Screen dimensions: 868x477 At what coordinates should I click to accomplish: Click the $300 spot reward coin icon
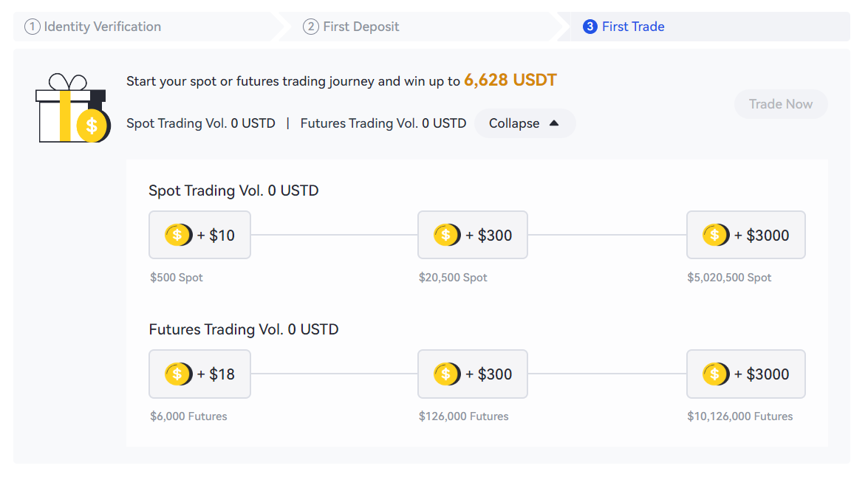(x=447, y=234)
